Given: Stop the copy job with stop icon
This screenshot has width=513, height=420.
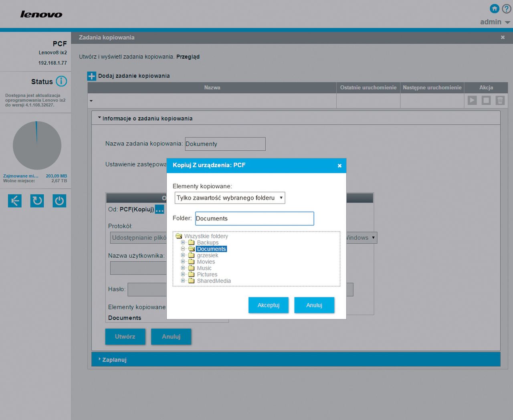Looking at the screenshot, I should (x=486, y=100).
